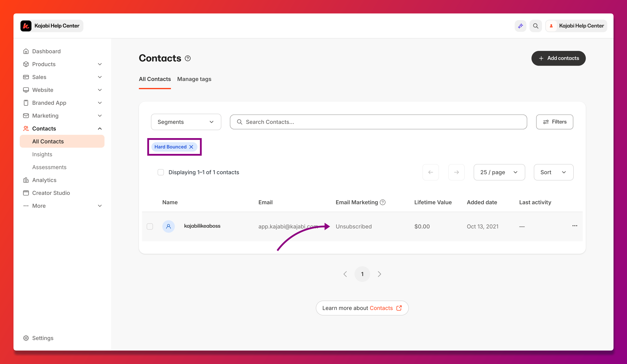Go to Dashboard in the sidebar

tap(46, 51)
